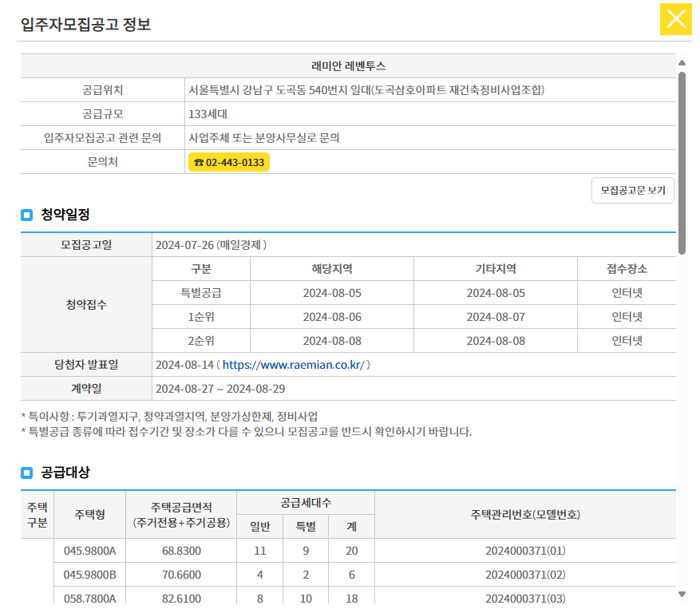Click the 입주자모집공고 정보 popup title

(x=85, y=24)
